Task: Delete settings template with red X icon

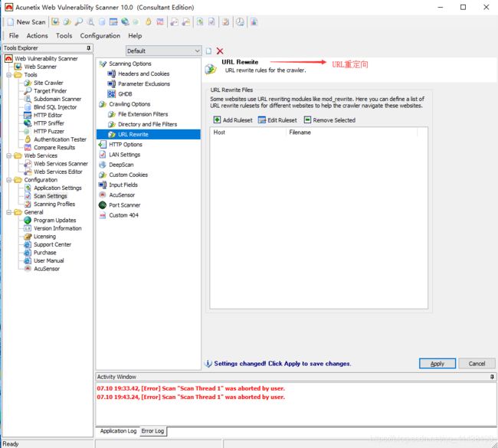Action: [220, 51]
